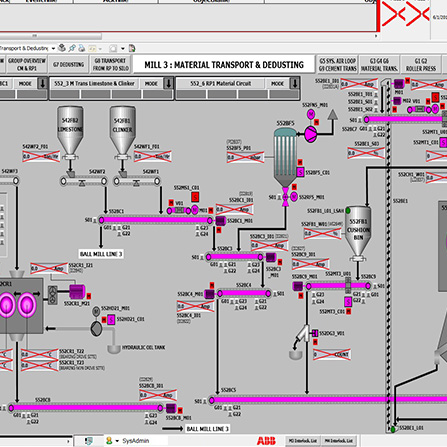This screenshot has width=447, height=447.
Task: Open the SysAdmin user dropdown arrow
Action: point(117,441)
